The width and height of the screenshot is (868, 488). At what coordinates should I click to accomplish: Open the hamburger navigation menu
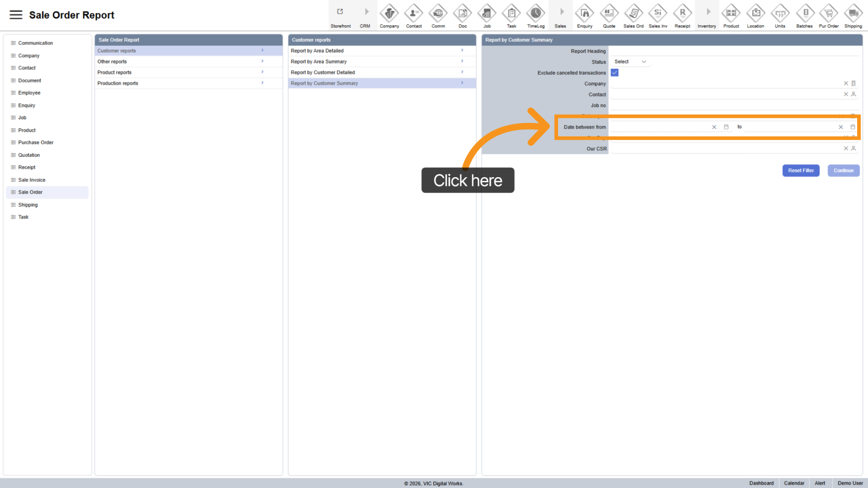tap(16, 15)
